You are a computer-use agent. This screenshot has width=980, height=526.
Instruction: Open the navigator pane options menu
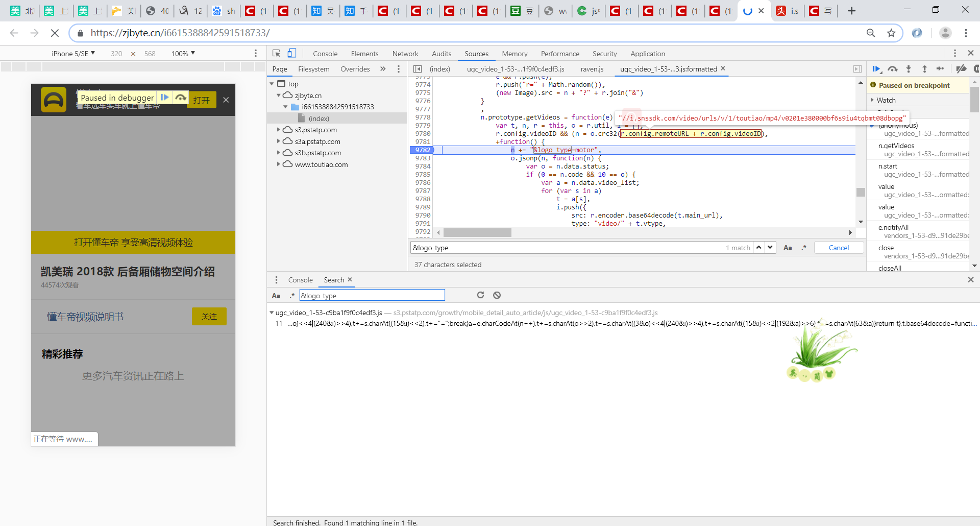399,69
